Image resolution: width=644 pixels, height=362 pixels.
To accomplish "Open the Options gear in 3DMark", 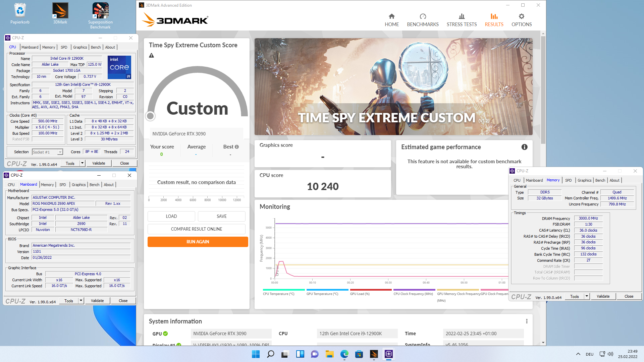I will pos(522,20).
